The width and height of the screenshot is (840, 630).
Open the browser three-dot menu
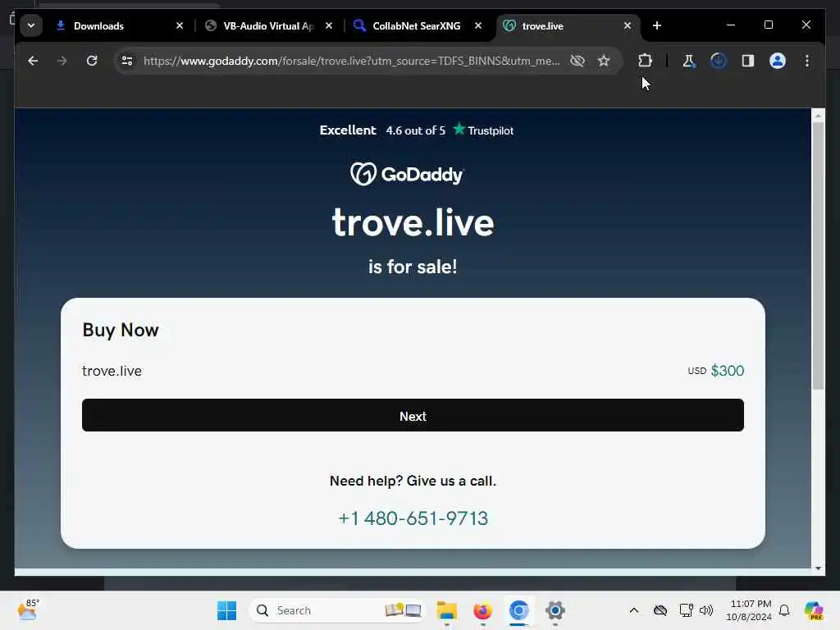[807, 61]
